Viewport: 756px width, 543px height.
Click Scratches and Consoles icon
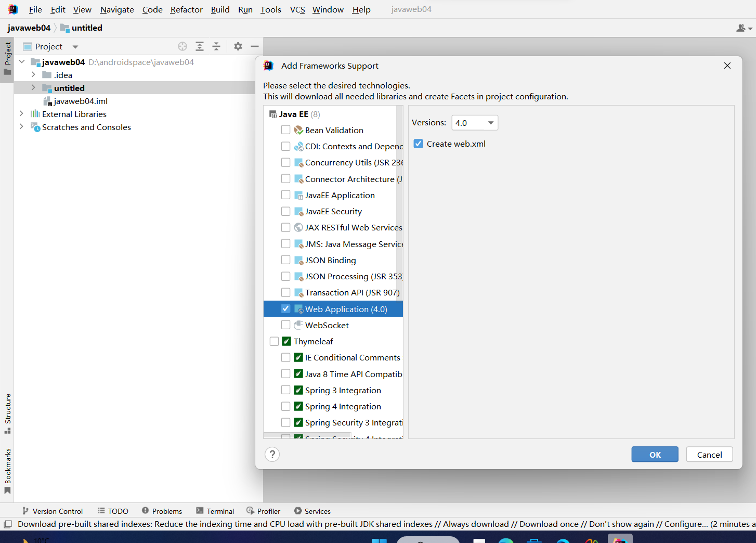(x=35, y=127)
